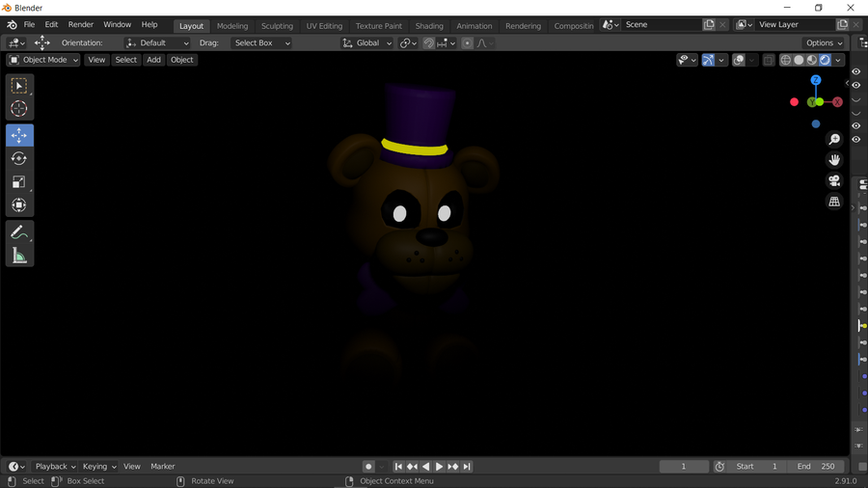Open Orientation Default dropdown

tap(157, 42)
